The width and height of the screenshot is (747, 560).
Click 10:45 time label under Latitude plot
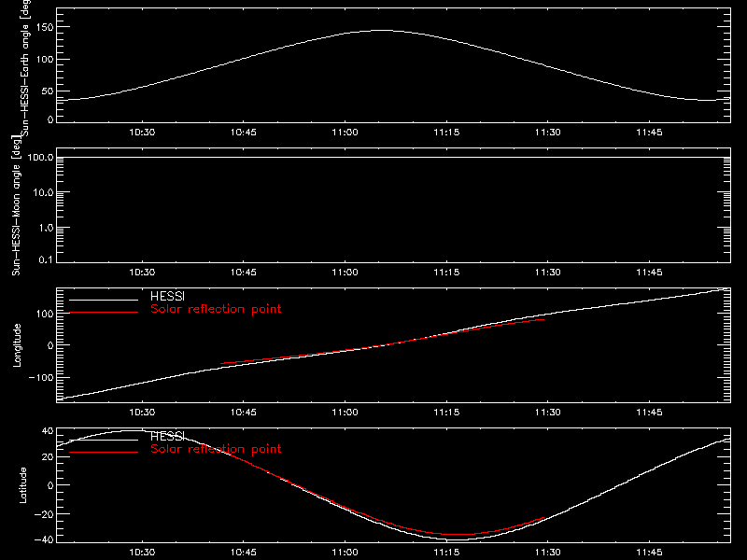pos(244,552)
